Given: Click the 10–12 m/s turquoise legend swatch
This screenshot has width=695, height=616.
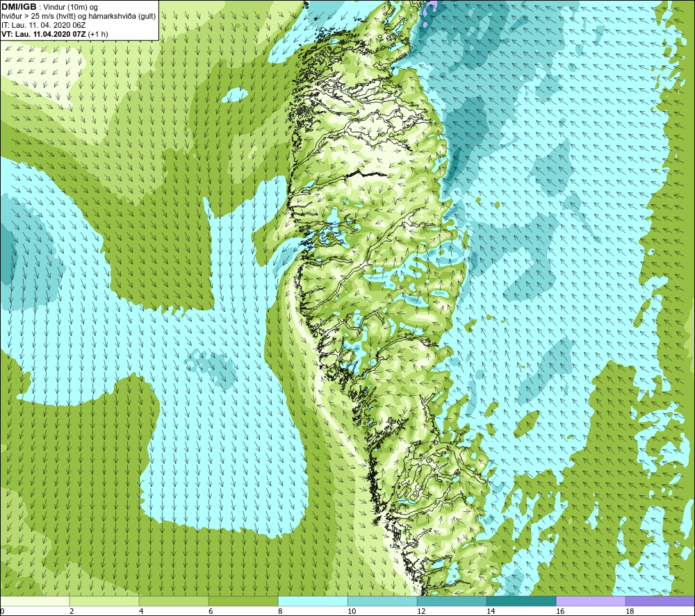Looking at the screenshot, I should [x=382, y=601].
